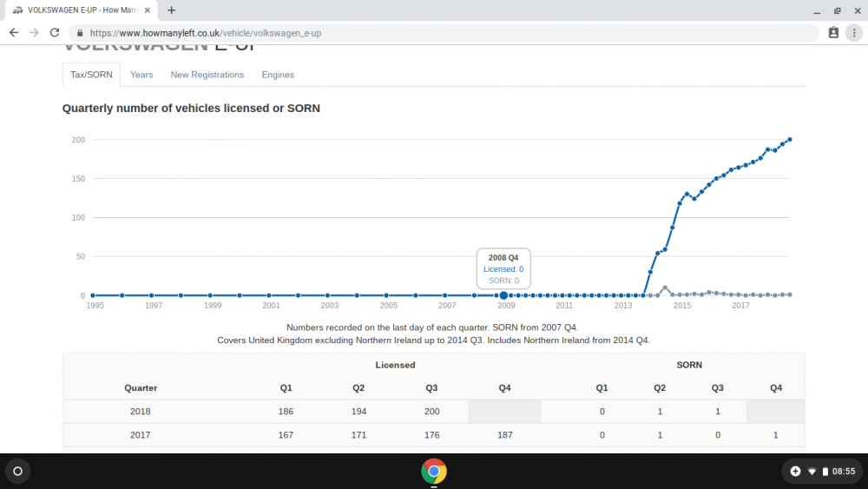Click the Licensed value 167
Screen dimensions: 868x489
click(x=286, y=435)
